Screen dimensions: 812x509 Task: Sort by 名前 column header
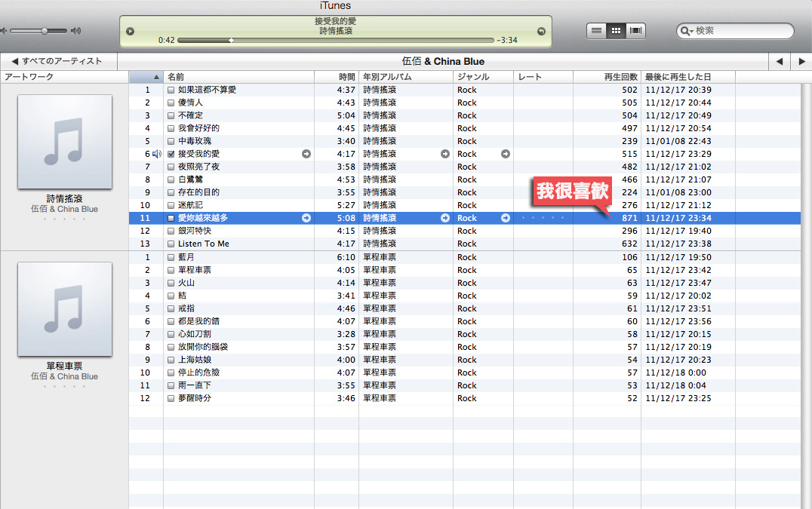tap(238, 77)
